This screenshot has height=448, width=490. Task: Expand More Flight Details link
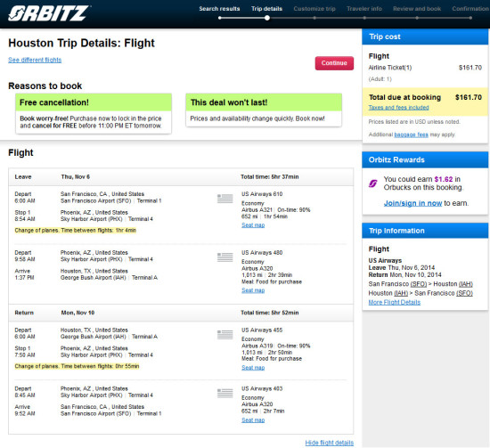(395, 302)
